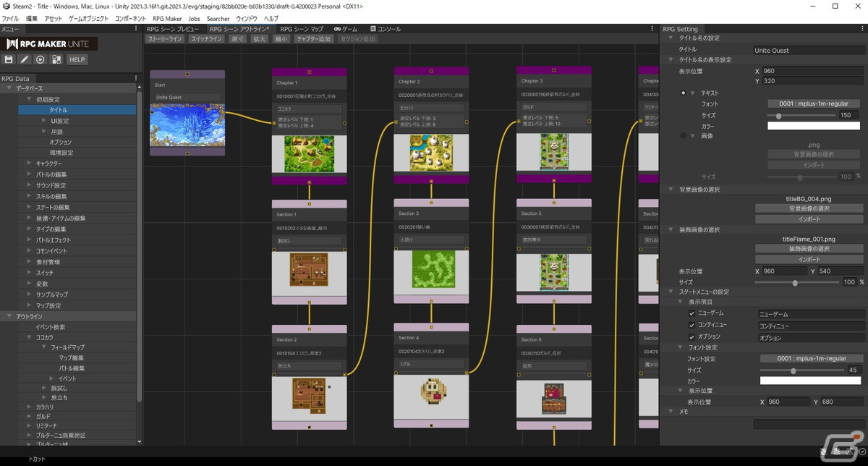The height and width of the screenshot is (466, 868).
Task: Open the 0001 : mplus-1m-regular font dropdown under テキスト
Action: pos(814,104)
